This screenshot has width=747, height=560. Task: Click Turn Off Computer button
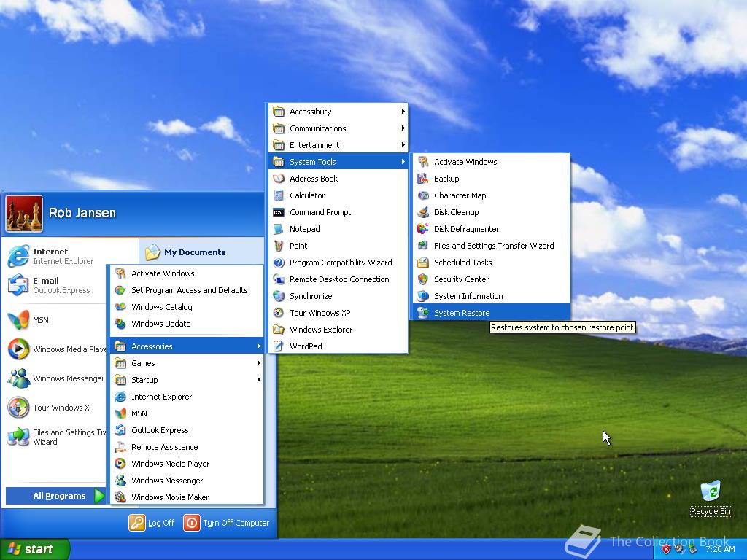[226, 523]
